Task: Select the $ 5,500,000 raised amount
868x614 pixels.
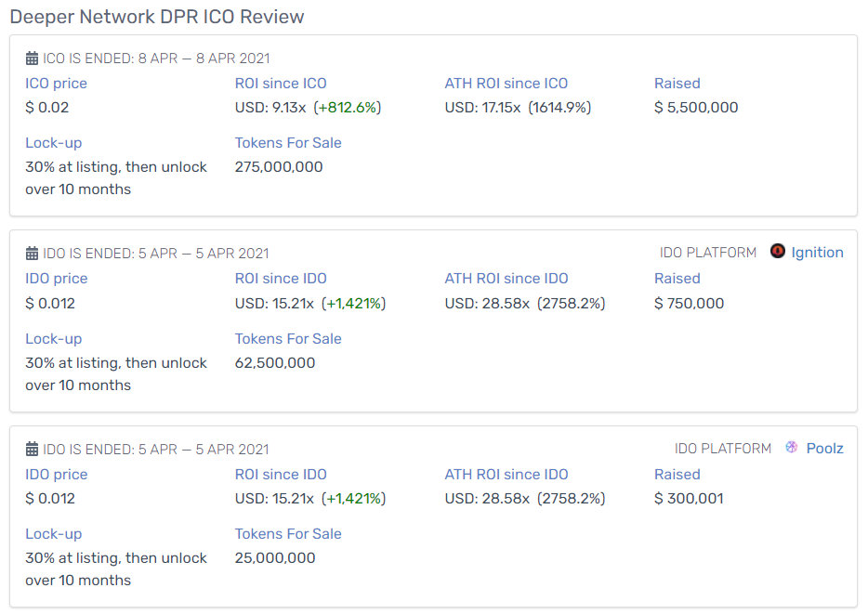Action: pyautogui.click(x=696, y=108)
